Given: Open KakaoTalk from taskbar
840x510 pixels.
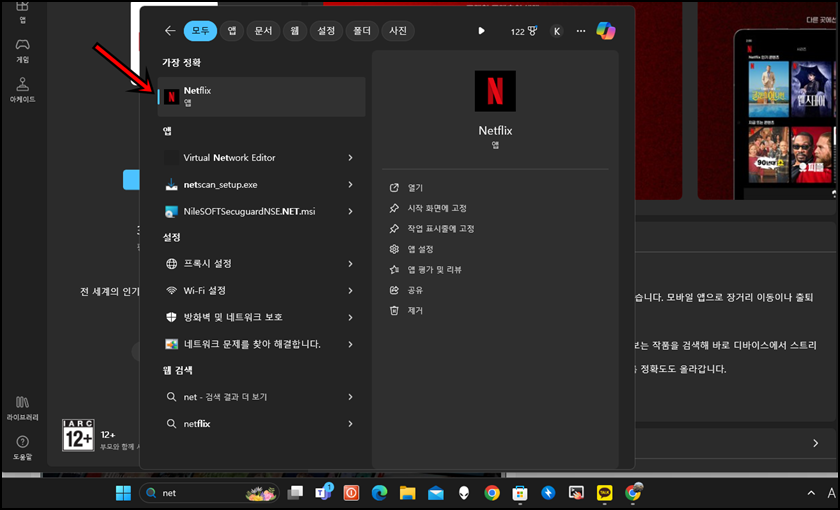Looking at the screenshot, I should [x=604, y=493].
